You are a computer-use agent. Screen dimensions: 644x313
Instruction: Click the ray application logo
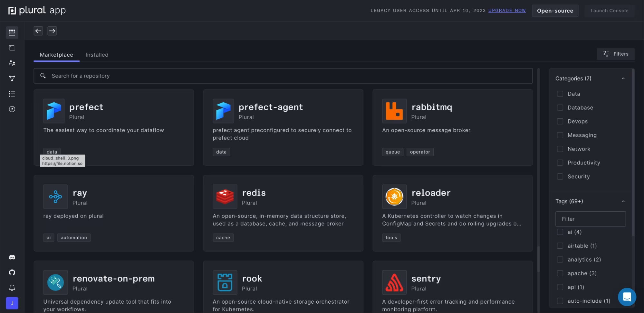(55, 197)
